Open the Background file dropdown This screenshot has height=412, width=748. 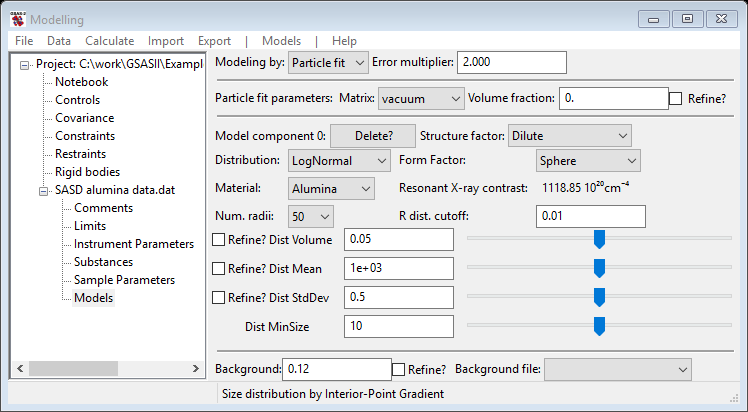(x=618, y=370)
